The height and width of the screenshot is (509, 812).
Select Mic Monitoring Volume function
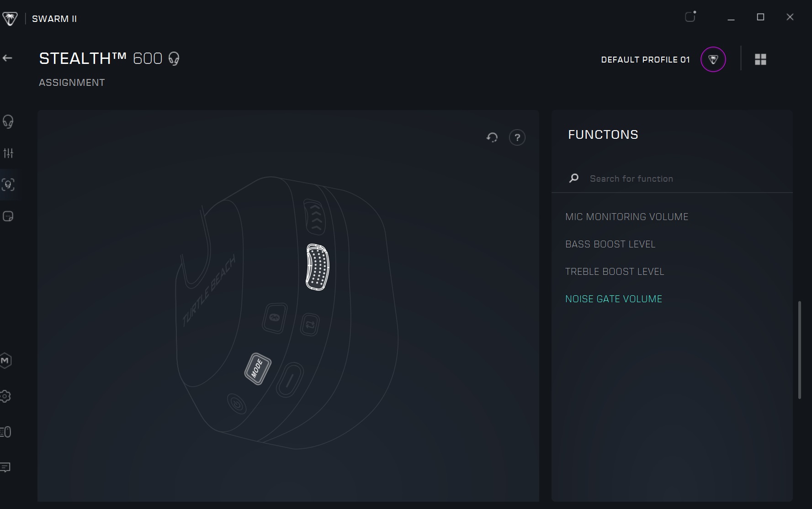pyautogui.click(x=626, y=217)
